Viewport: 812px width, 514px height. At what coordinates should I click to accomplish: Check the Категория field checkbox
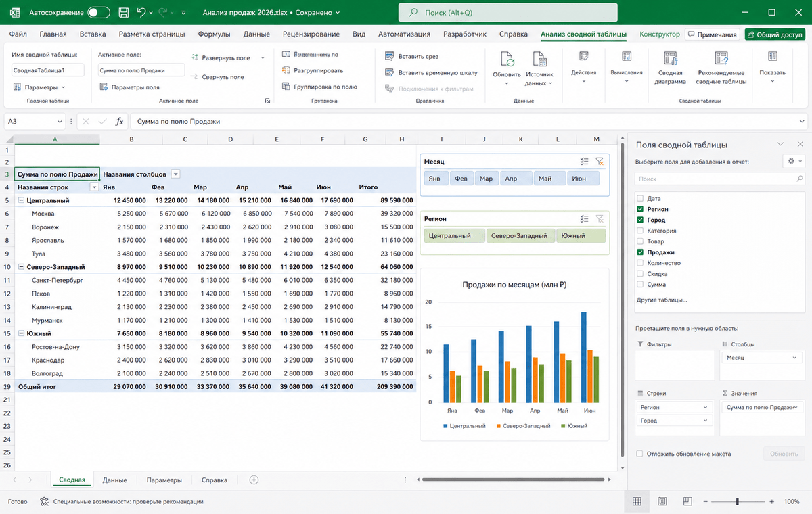[640, 231]
